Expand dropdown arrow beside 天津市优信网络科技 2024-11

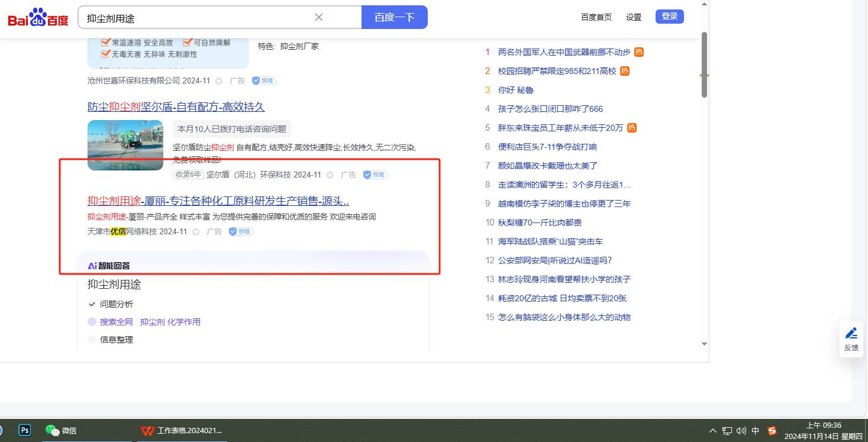pyautogui.click(x=196, y=232)
